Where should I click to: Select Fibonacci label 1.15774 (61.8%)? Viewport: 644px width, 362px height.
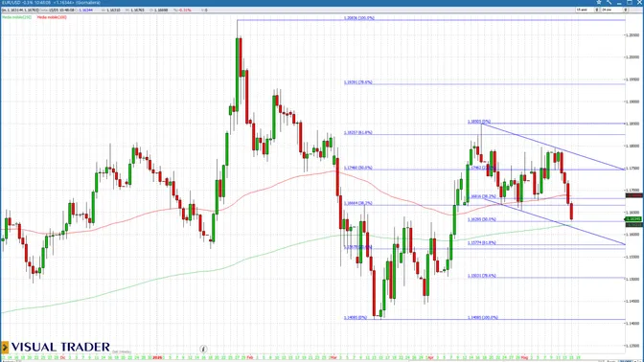[482, 242]
